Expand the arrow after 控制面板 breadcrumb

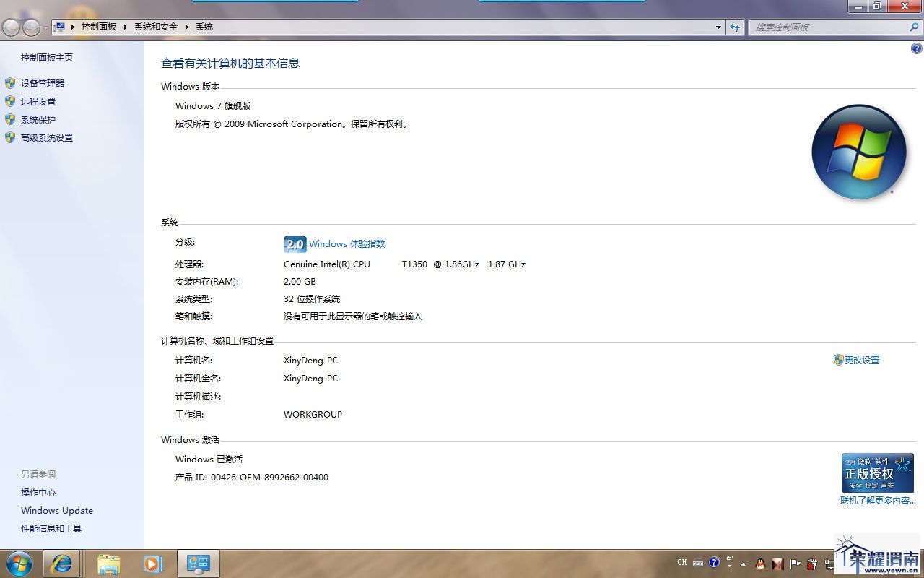(x=125, y=27)
